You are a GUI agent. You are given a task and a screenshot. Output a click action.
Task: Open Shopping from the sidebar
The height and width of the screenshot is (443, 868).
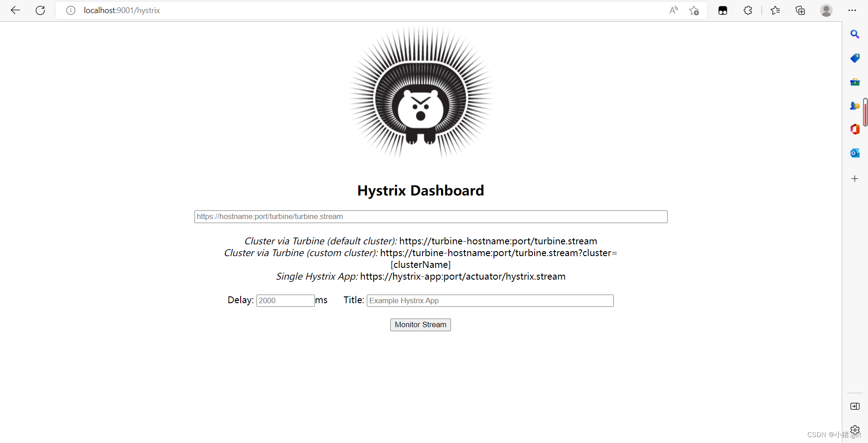point(855,58)
